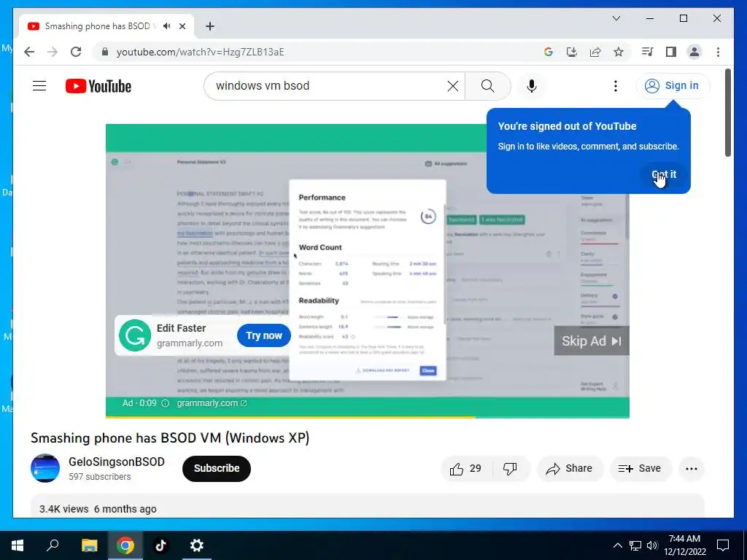Image resolution: width=747 pixels, height=560 pixels.
Task: Open the volume tray icon
Action: (652, 545)
